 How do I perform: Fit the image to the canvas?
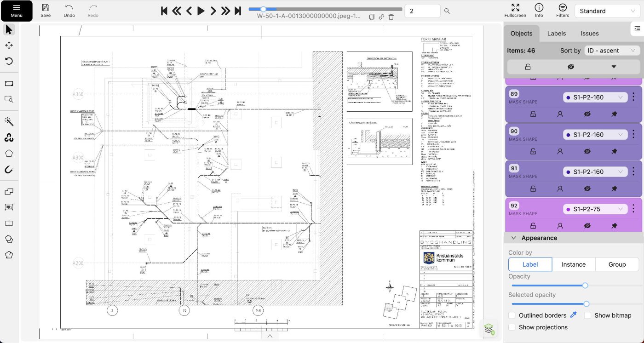[9, 84]
